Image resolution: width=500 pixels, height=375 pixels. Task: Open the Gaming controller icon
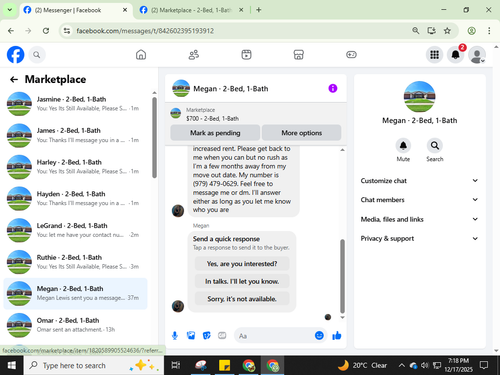(351, 55)
